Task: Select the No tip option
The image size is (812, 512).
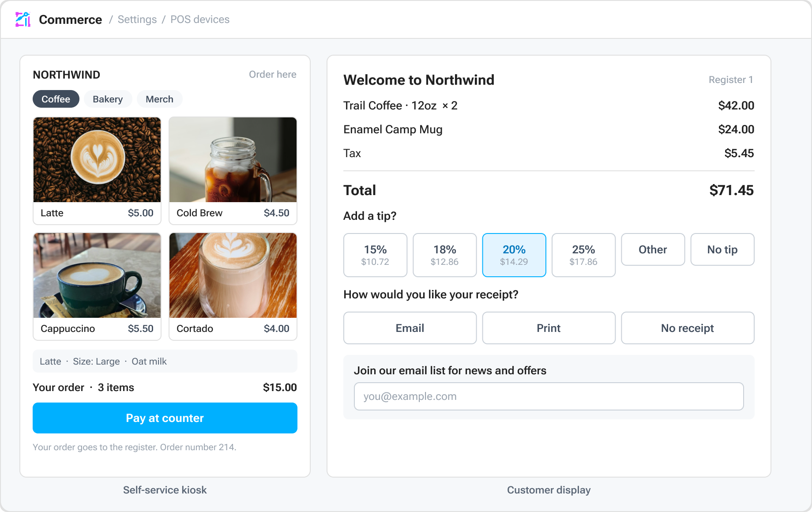Action: click(x=722, y=249)
